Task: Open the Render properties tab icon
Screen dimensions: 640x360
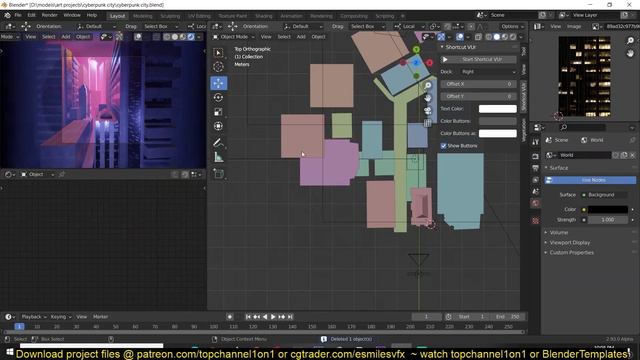Action: tap(536, 156)
